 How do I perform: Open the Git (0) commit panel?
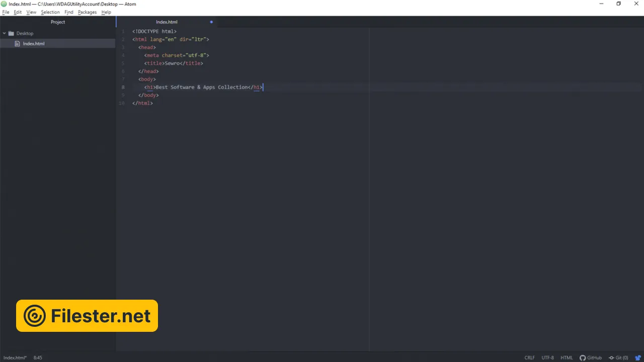point(618,358)
